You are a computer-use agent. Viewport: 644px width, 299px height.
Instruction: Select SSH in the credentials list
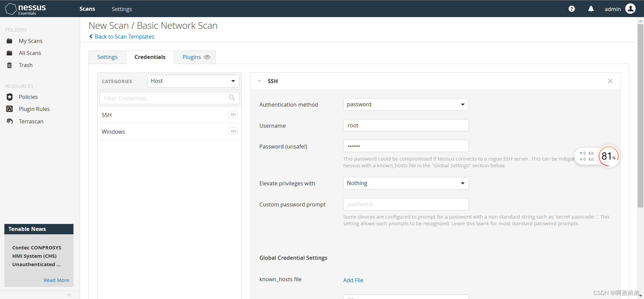(x=169, y=115)
